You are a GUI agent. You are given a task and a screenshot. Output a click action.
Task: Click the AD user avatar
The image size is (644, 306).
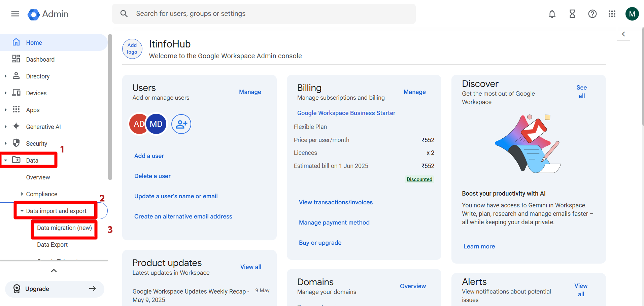coord(138,124)
